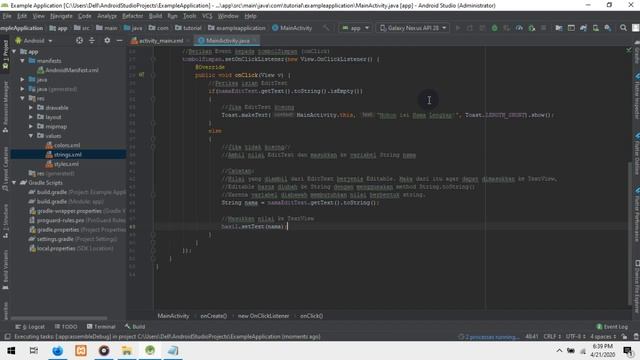
Task: Toggle the 1: Project side tool tab
Action: point(5,56)
